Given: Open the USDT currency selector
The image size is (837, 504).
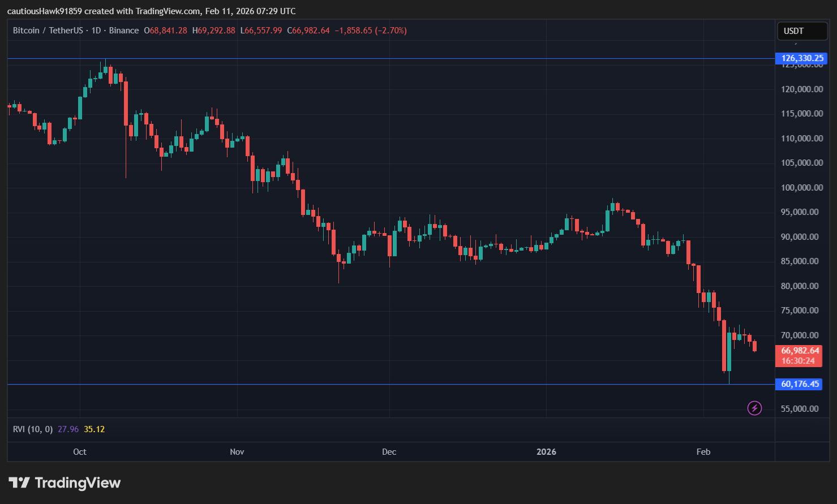Looking at the screenshot, I should (802, 31).
